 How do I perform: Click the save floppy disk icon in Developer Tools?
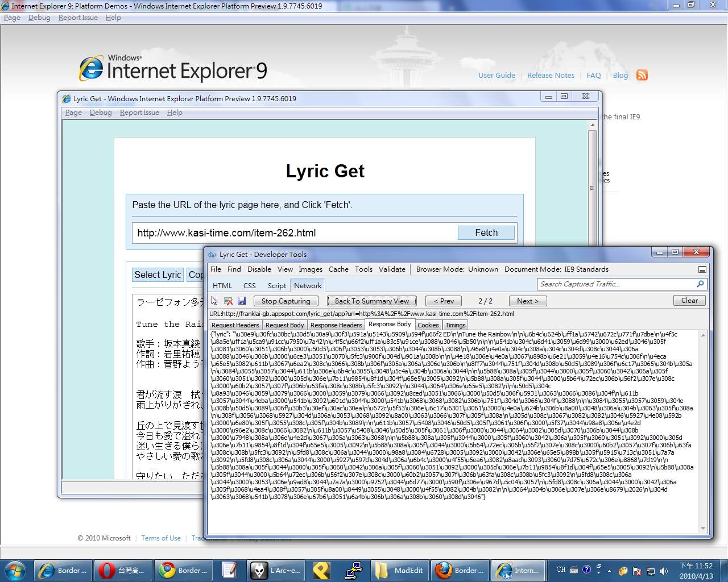click(x=242, y=301)
